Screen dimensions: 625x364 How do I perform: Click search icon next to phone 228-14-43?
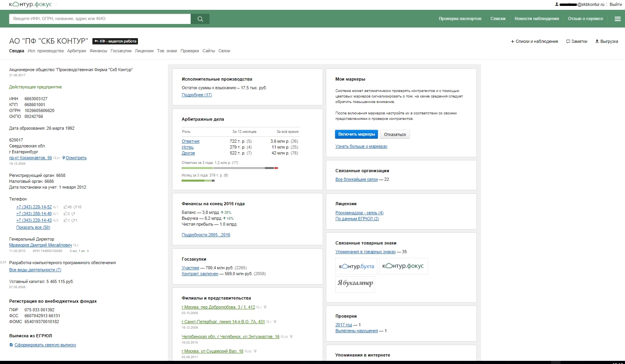[x=54, y=221]
